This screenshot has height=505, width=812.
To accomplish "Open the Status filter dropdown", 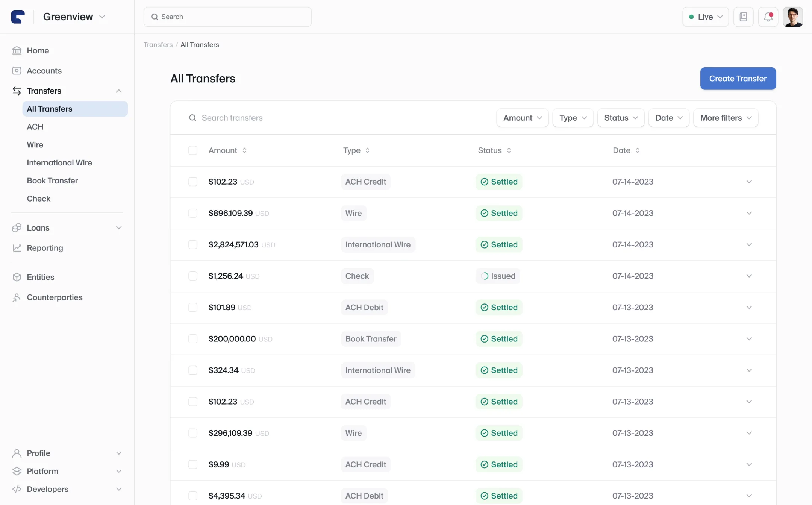I will [621, 118].
